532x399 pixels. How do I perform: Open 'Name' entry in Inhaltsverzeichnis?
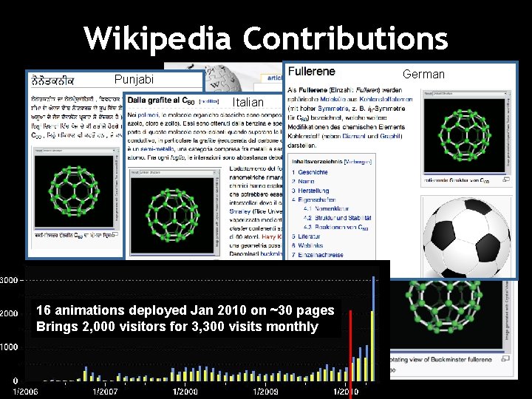[306, 182]
